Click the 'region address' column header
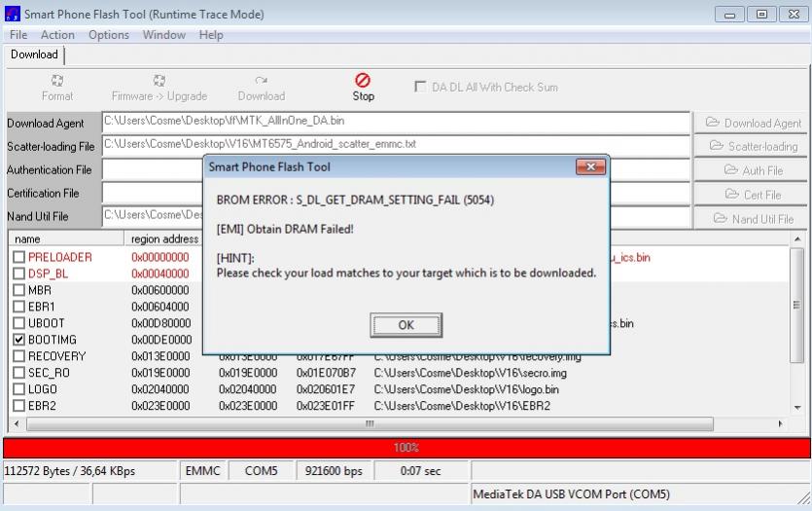Screen dimensions: 812x511 164,238
